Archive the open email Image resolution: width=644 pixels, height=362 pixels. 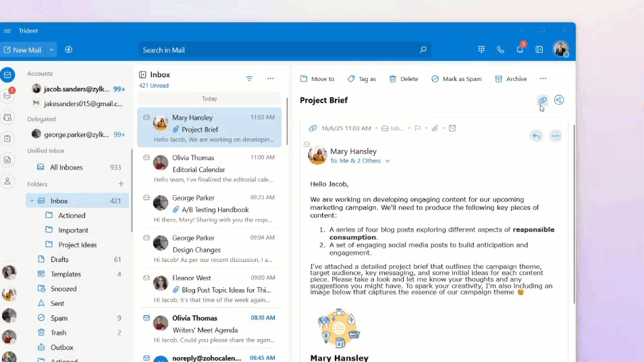511,79
